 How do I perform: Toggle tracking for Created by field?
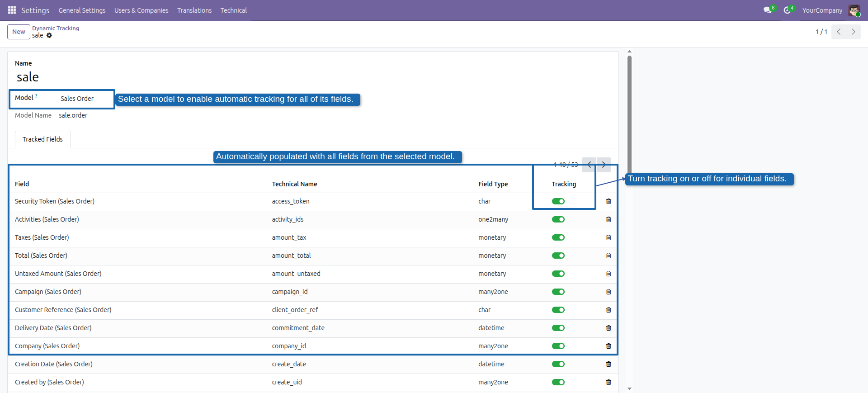[x=558, y=382]
